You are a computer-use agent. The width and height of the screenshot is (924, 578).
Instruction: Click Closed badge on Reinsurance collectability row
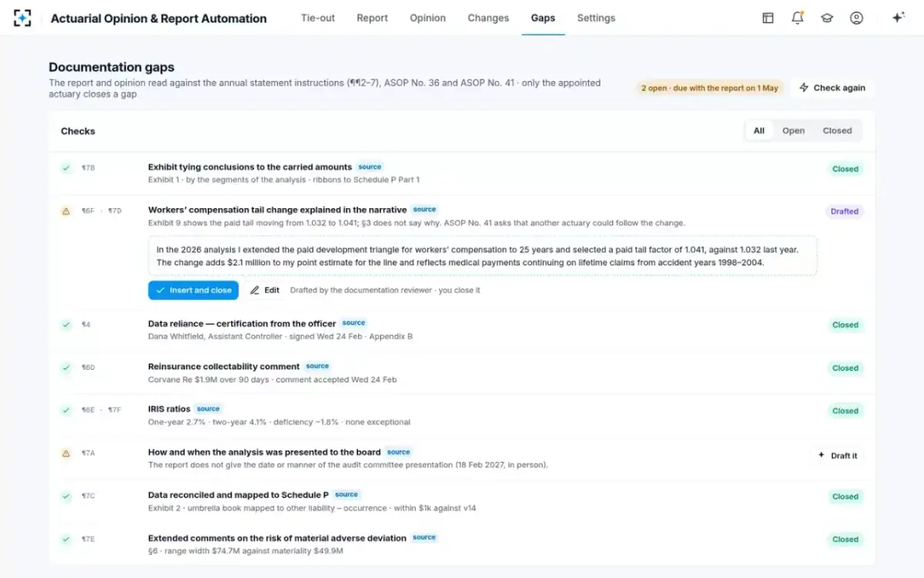click(x=845, y=368)
